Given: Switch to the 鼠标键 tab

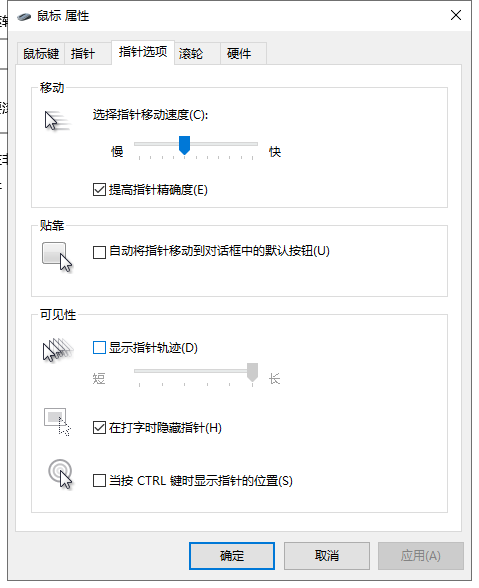Looking at the screenshot, I should coord(41,54).
